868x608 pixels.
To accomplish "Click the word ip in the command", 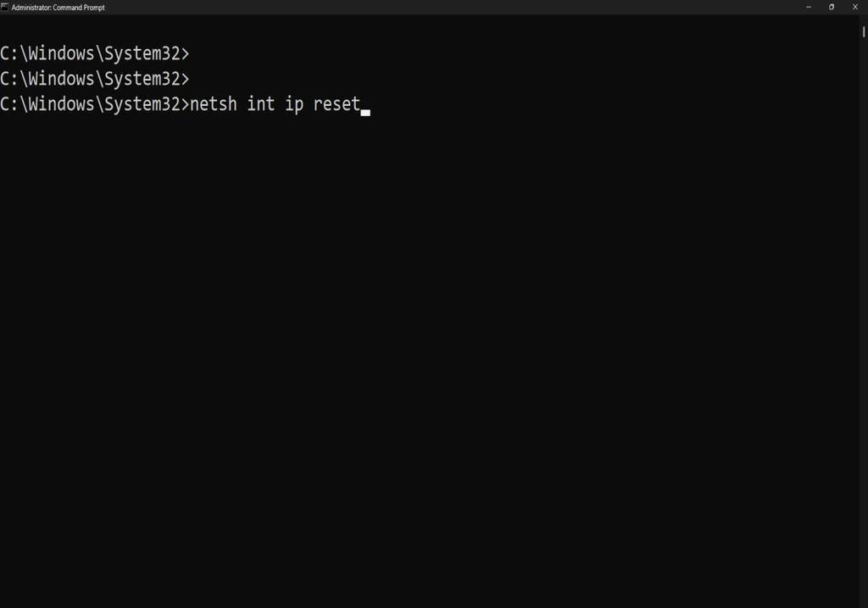I will 294,105.
